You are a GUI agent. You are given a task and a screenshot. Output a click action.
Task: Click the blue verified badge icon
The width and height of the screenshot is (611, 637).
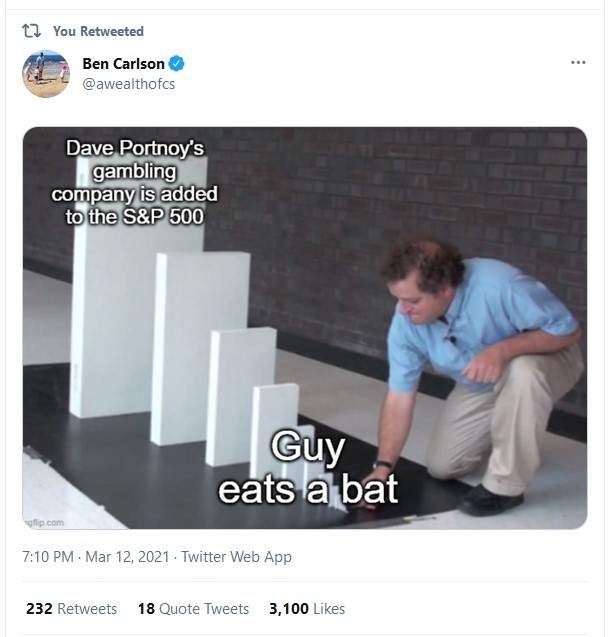click(x=177, y=64)
